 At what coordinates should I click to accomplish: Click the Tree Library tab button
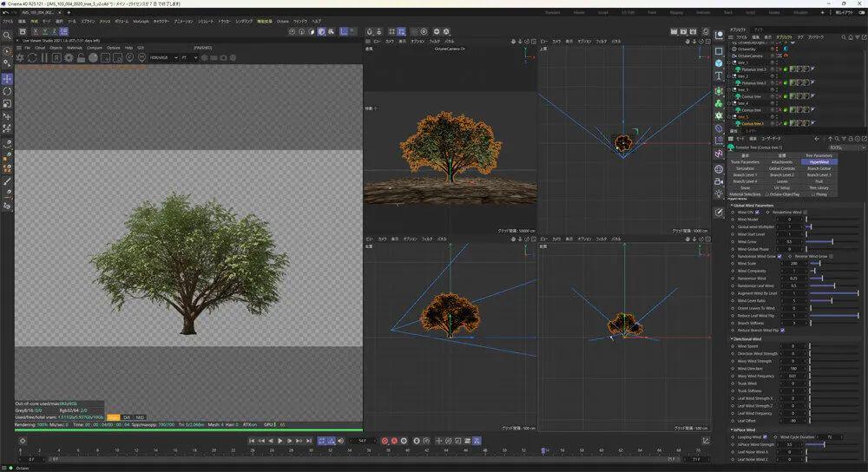(x=819, y=187)
